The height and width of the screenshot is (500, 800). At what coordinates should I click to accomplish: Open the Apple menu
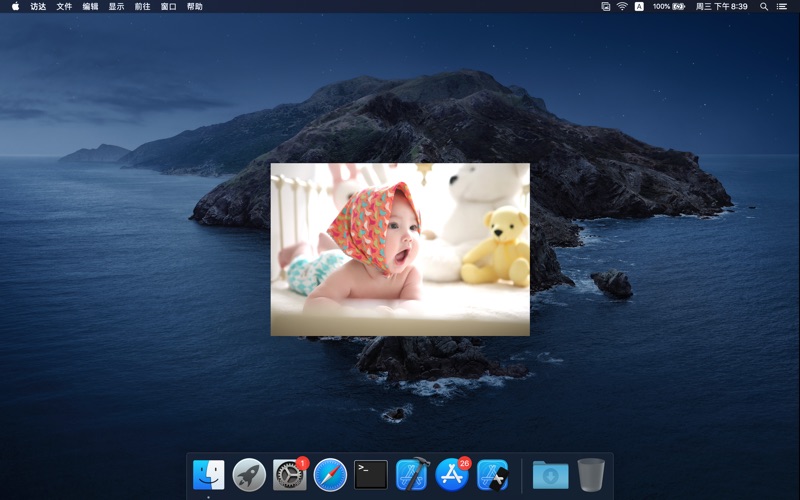tap(15, 7)
